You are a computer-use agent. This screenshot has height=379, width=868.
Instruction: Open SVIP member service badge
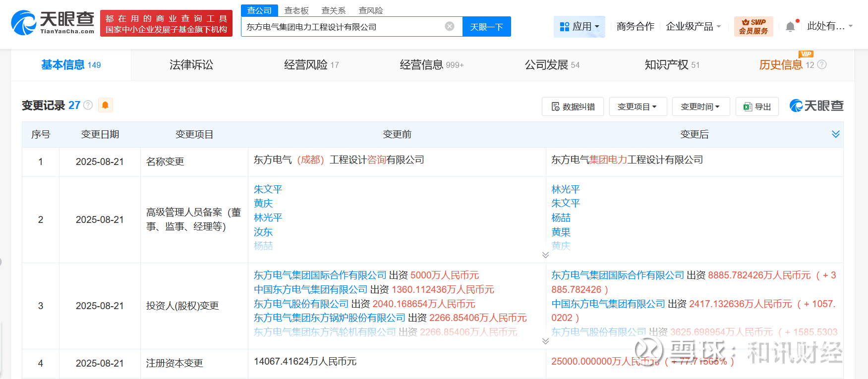point(753,27)
